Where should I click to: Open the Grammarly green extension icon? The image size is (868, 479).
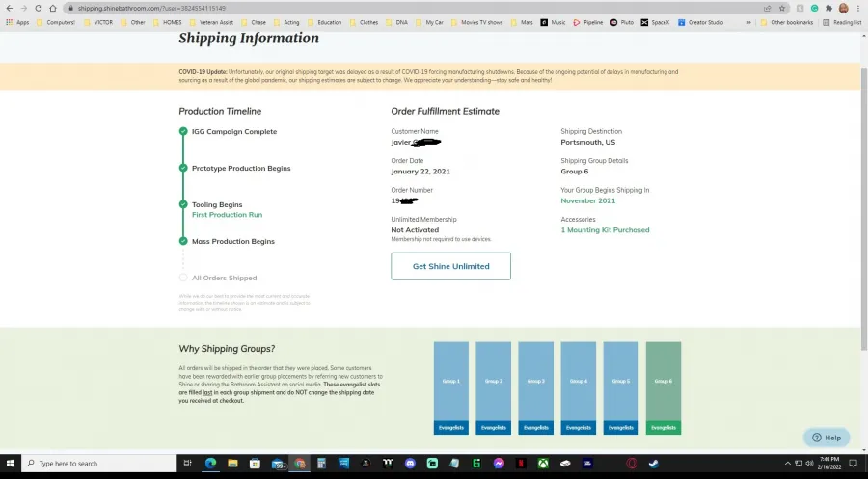click(x=814, y=9)
